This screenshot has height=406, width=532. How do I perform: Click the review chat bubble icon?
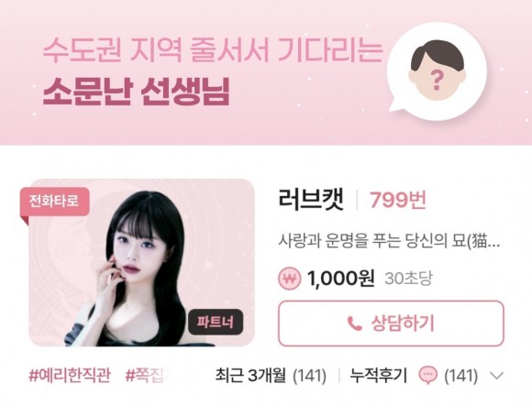point(429,376)
